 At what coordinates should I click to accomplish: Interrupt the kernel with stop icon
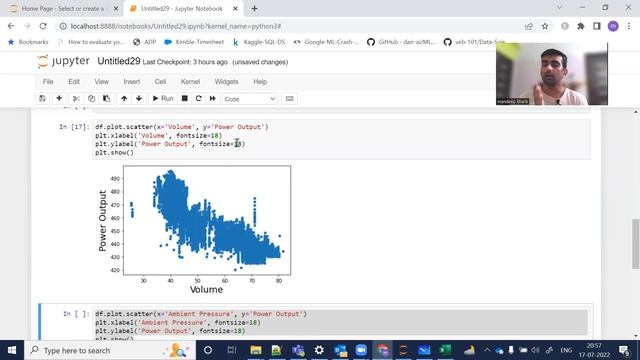click(184, 98)
